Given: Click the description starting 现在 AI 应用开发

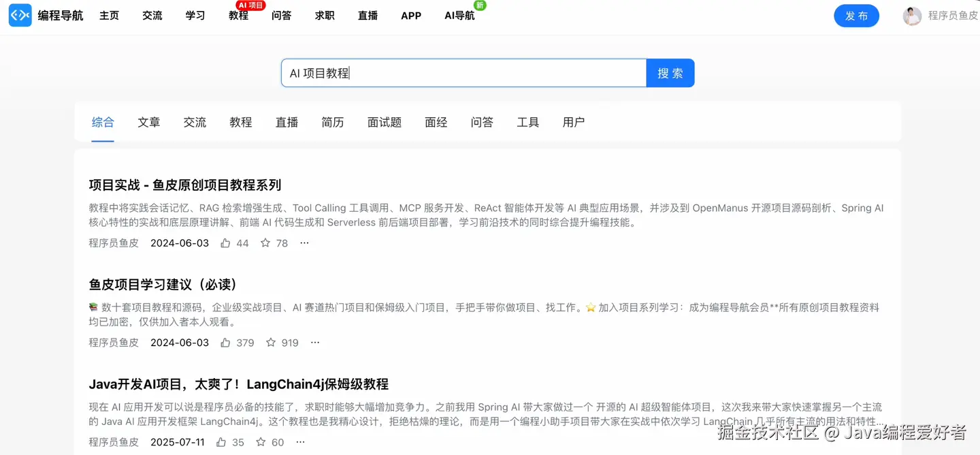Looking at the screenshot, I should click(x=486, y=414).
